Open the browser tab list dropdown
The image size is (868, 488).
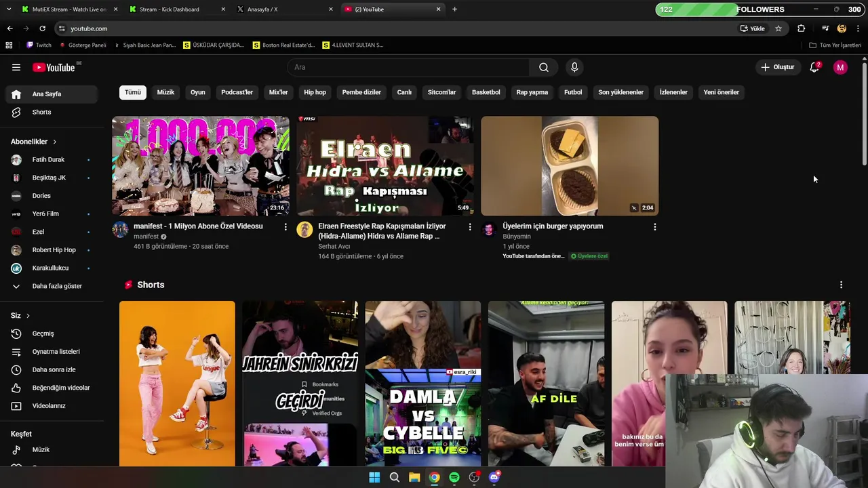(x=9, y=9)
